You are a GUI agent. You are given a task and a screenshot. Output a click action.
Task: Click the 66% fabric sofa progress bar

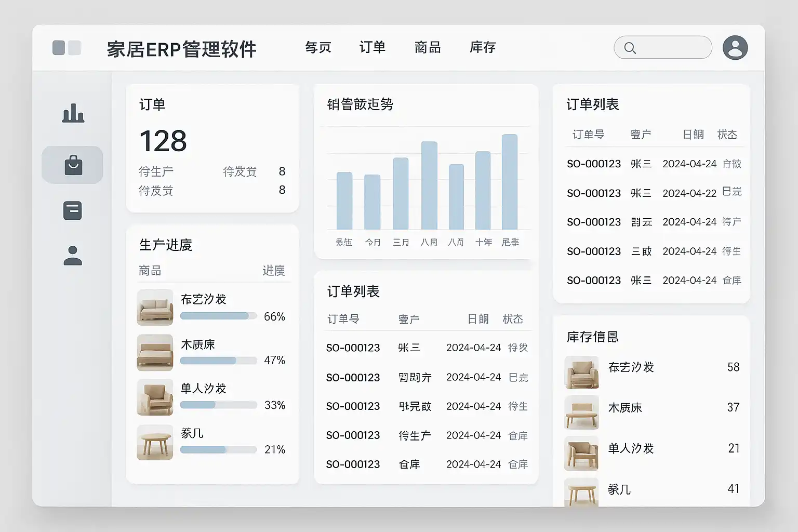[x=218, y=316]
